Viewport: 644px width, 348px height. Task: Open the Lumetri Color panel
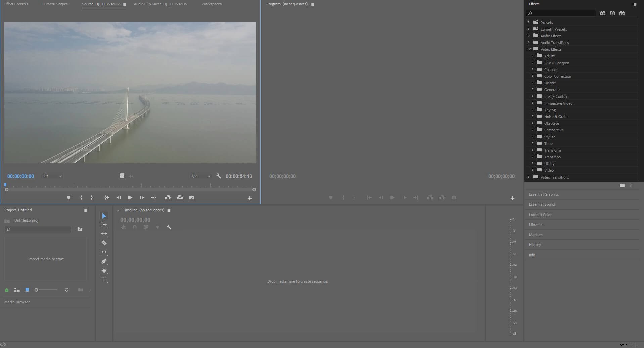click(x=540, y=214)
